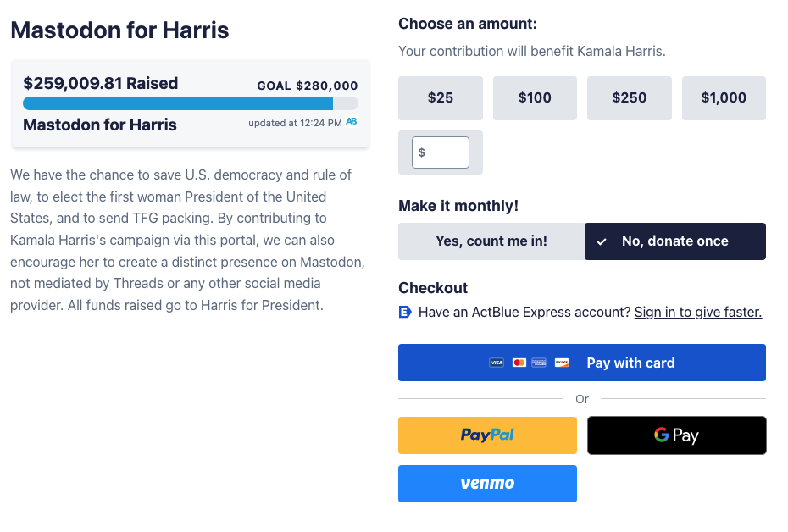This screenshot has height=532, width=788.
Task: Select the $250 donation amount
Action: coord(629,98)
